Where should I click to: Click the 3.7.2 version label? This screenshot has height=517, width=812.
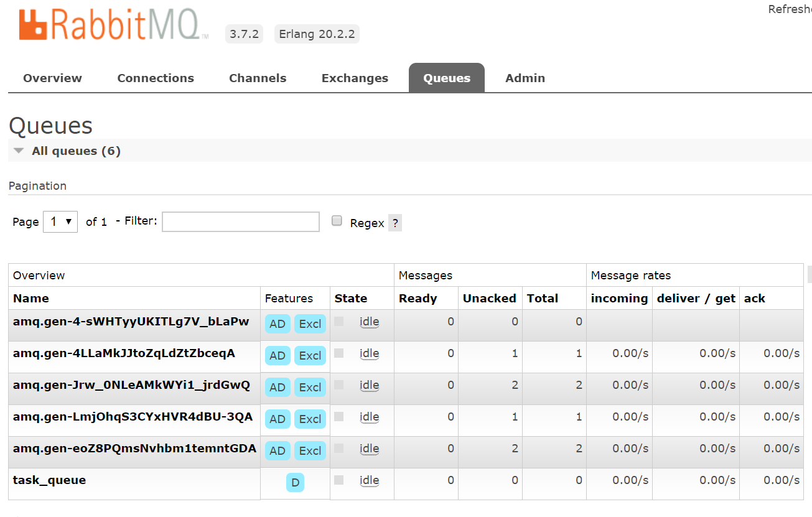244,34
